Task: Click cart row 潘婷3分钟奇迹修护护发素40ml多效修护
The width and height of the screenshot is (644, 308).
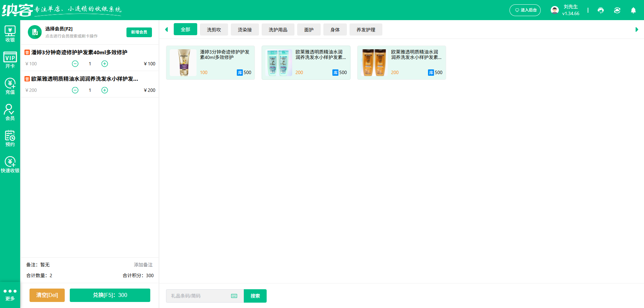Action: (90, 58)
